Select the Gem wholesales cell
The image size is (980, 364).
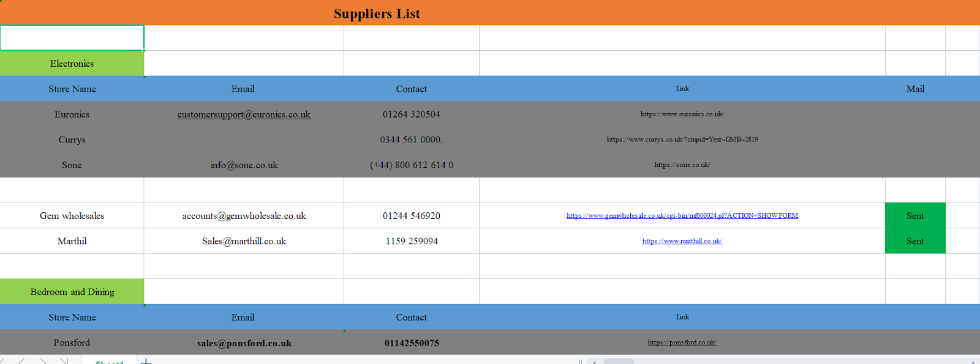click(72, 216)
